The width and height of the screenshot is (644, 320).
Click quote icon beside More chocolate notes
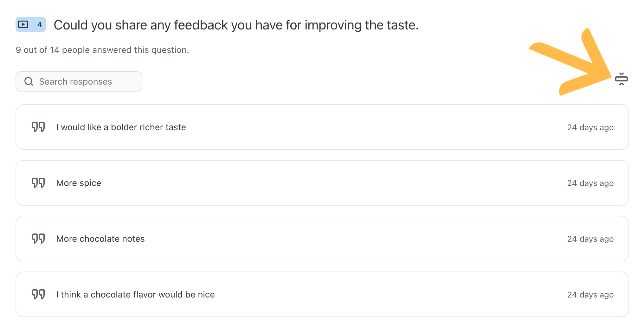38,239
